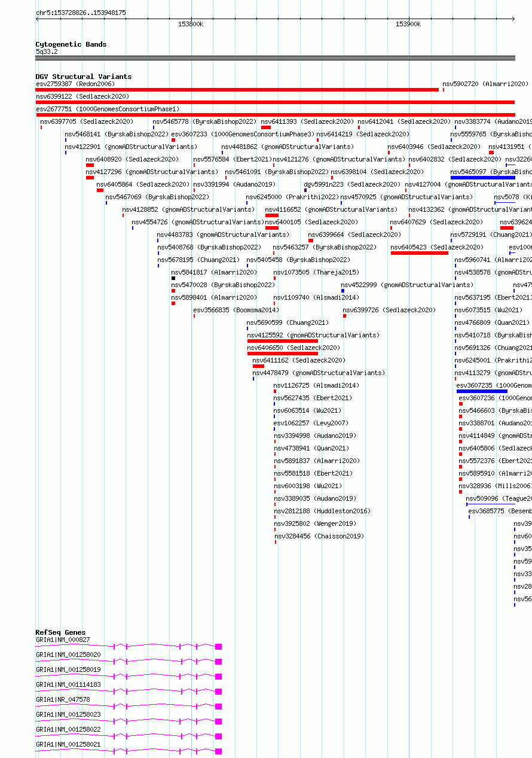Click the nsv4554726 (gnomADStructuralVariants) label
Viewport: 532px width, 758px height.
[198, 222]
